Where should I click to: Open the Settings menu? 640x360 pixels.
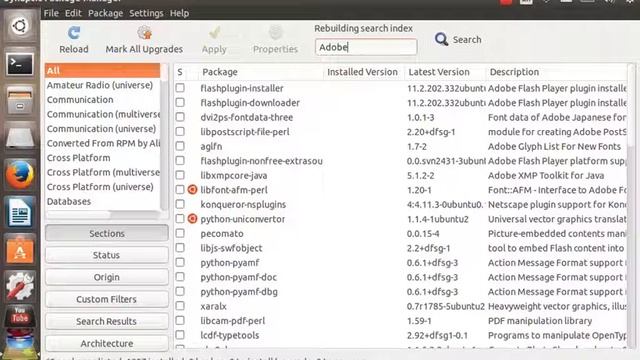[x=146, y=13]
